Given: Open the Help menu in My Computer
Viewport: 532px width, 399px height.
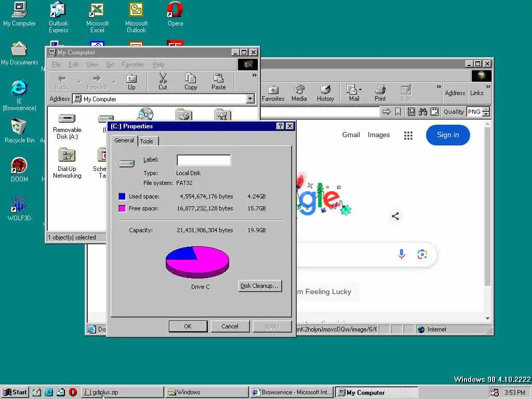Looking at the screenshot, I should (158, 64).
